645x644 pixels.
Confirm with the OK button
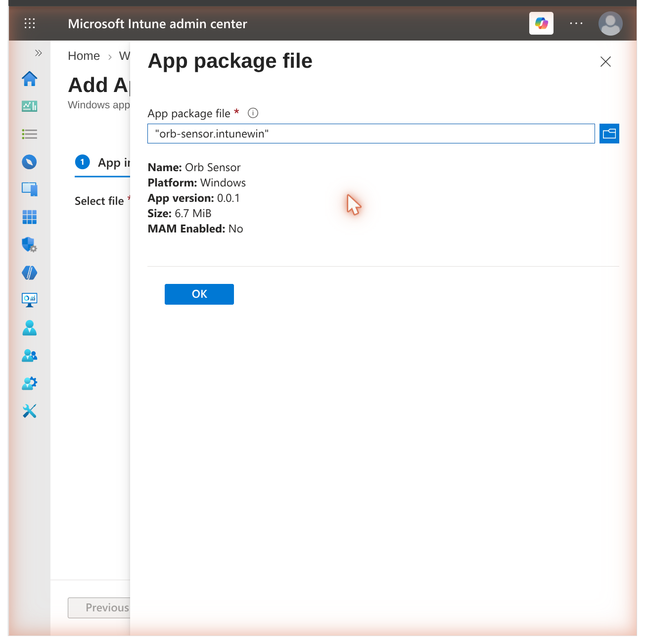tap(199, 294)
